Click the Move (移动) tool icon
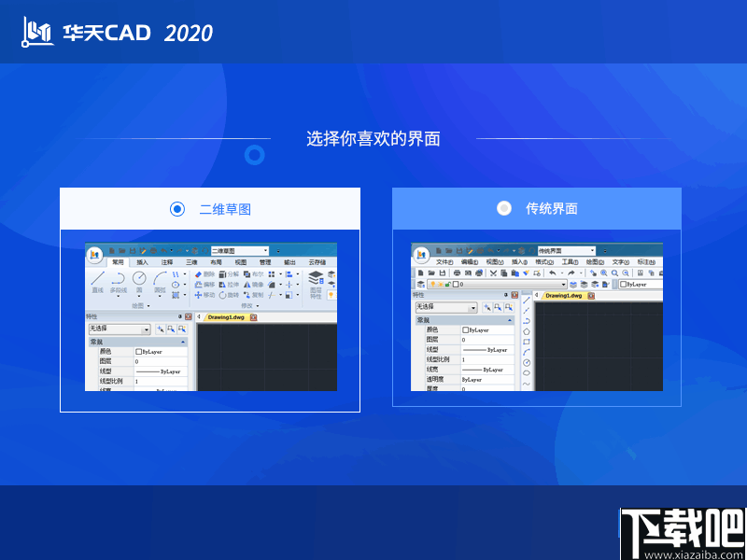Image resolution: width=747 pixels, height=560 pixels. tap(199, 294)
